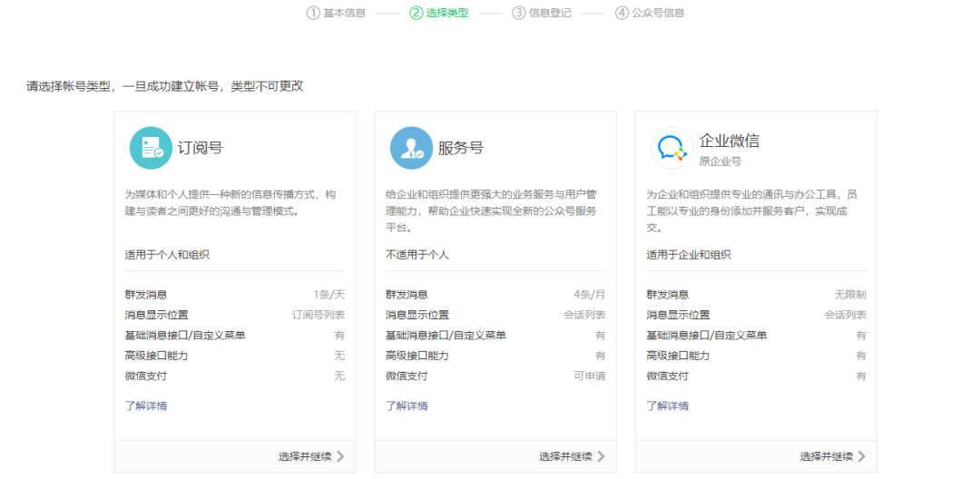Click the step 1 circle for 基本信息
This screenshot has height=479, width=980.
click(313, 13)
